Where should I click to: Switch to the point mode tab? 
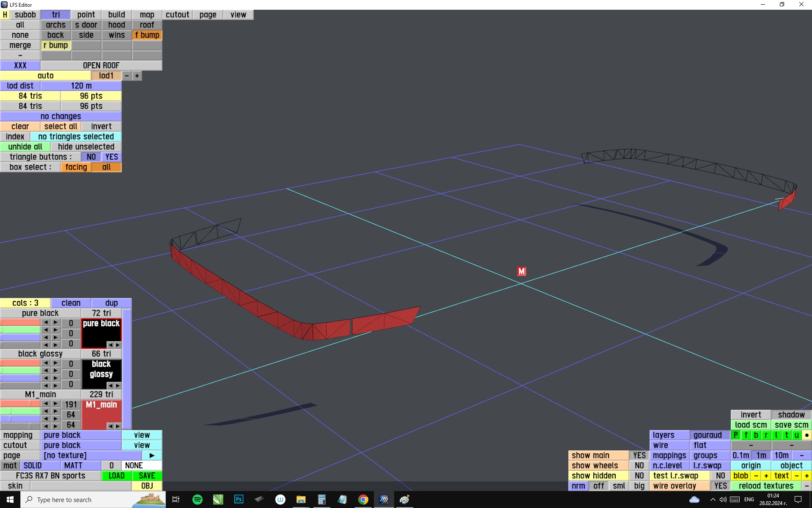[86, 15]
